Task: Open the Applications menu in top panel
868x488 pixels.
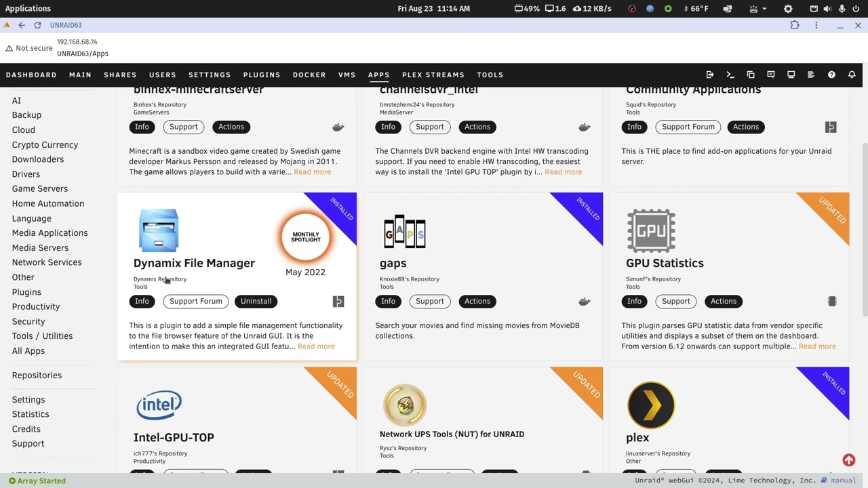Action: [x=28, y=9]
